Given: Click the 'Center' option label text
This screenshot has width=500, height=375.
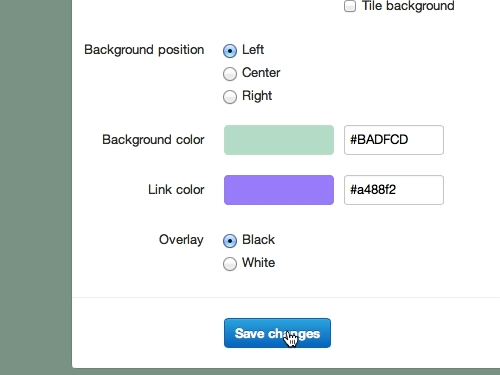Looking at the screenshot, I should [x=261, y=73].
